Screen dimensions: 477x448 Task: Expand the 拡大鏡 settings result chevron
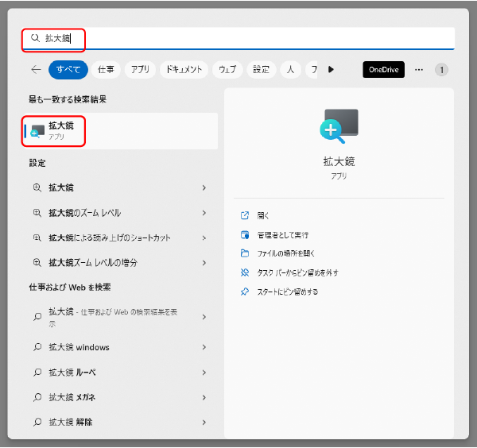click(204, 188)
